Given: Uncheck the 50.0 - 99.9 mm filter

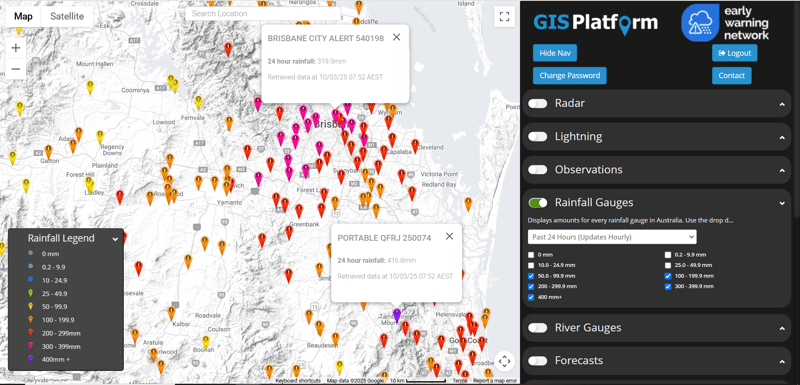Looking at the screenshot, I should click(531, 276).
